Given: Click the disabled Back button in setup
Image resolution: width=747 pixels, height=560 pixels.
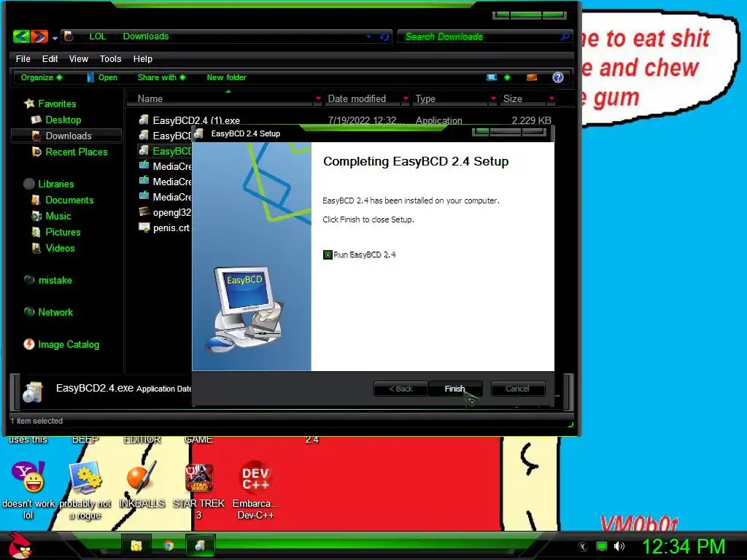Looking at the screenshot, I should click(400, 389).
